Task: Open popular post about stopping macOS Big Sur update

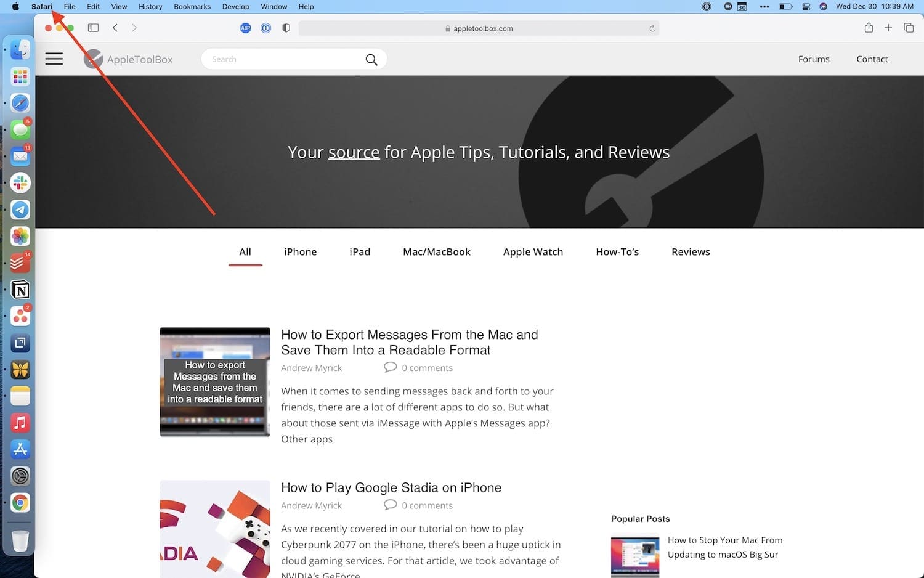Action: point(725,547)
